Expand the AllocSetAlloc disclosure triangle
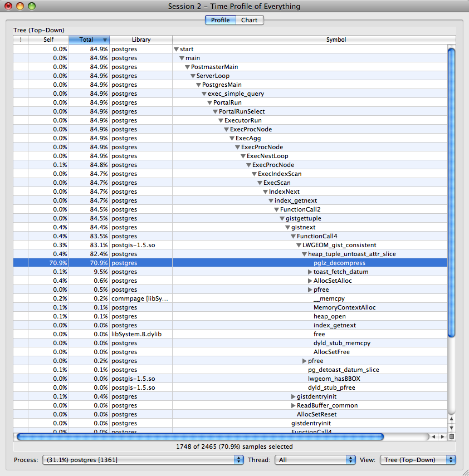The image size is (469, 476). point(310,281)
